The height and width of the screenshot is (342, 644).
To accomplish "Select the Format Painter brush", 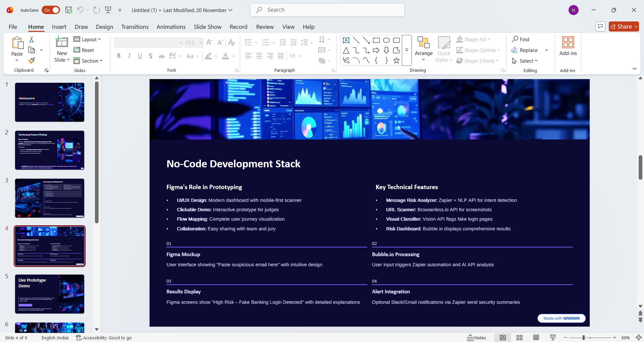I will [x=32, y=61].
